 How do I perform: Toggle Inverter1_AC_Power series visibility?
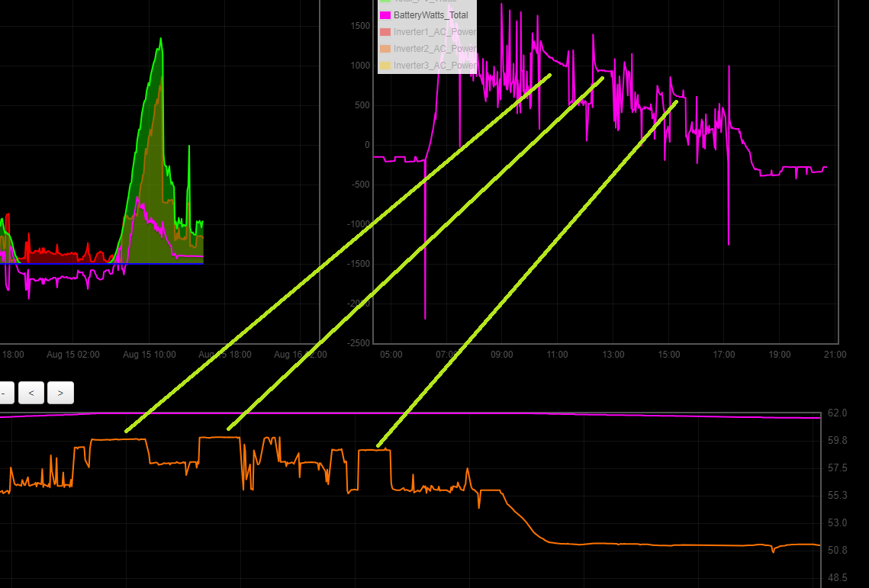click(435, 32)
